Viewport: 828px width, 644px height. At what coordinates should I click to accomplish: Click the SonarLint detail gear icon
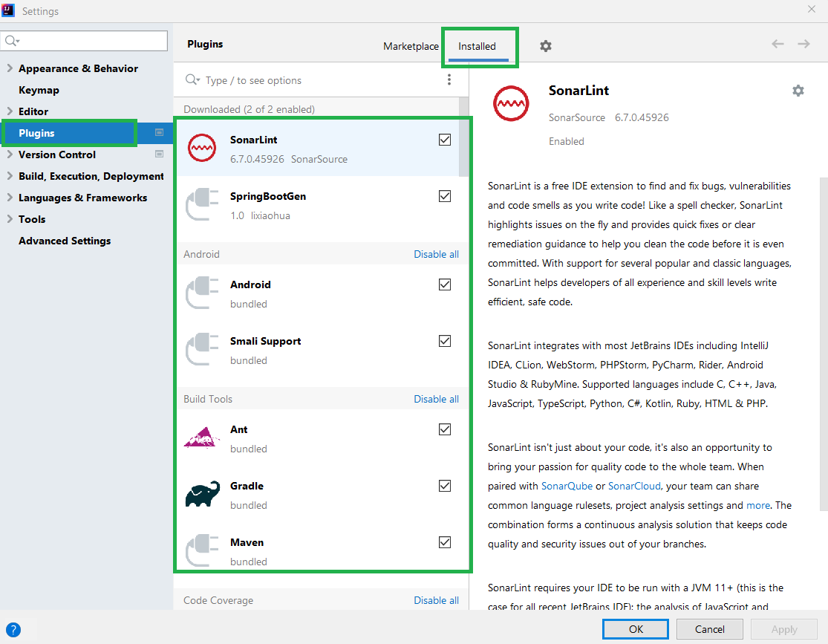(798, 91)
